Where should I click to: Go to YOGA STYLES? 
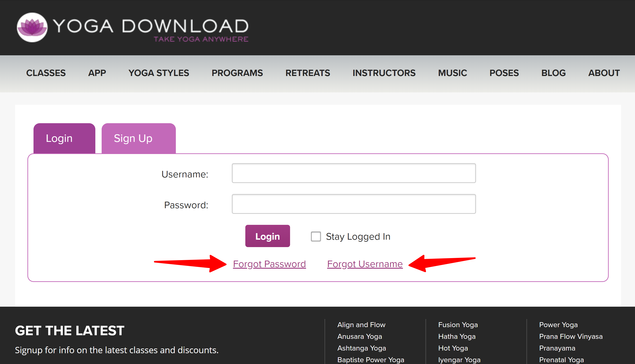pyautogui.click(x=159, y=73)
